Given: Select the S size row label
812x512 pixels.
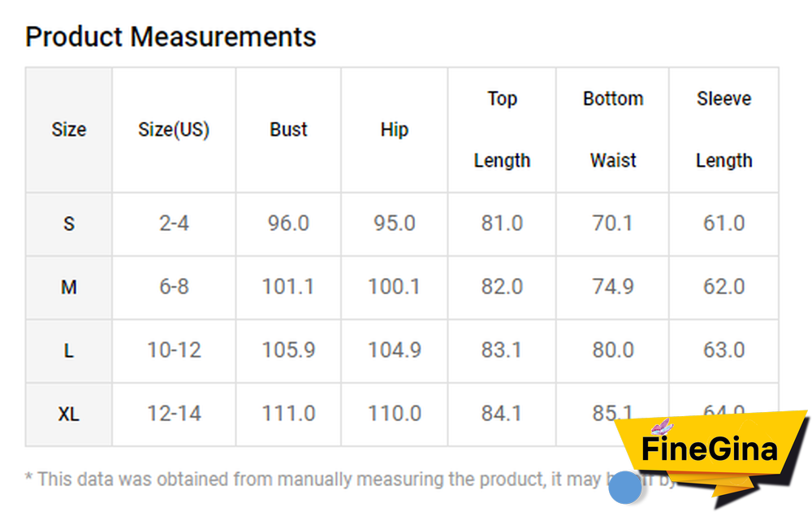Looking at the screenshot, I should click(69, 223).
